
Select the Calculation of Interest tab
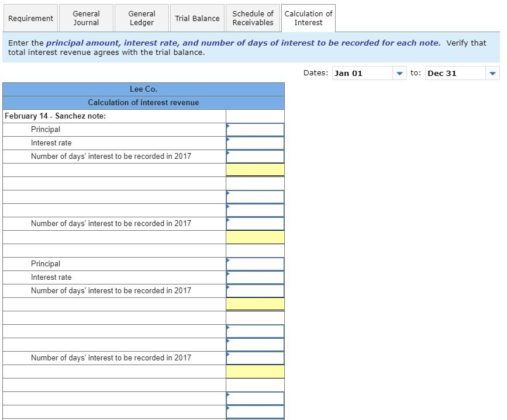tap(308, 19)
